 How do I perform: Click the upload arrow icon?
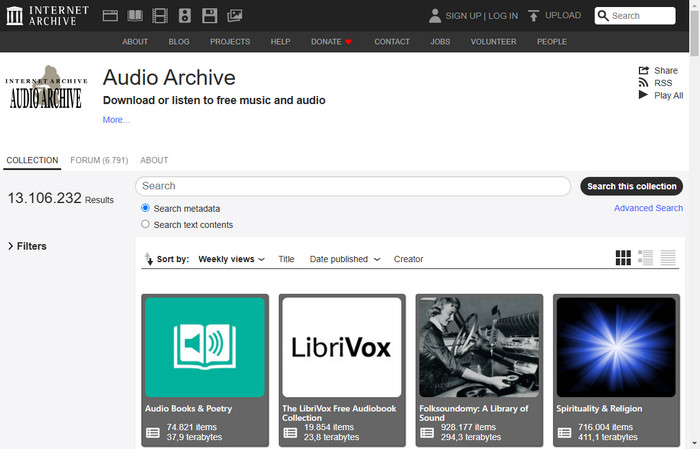pos(533,16)
